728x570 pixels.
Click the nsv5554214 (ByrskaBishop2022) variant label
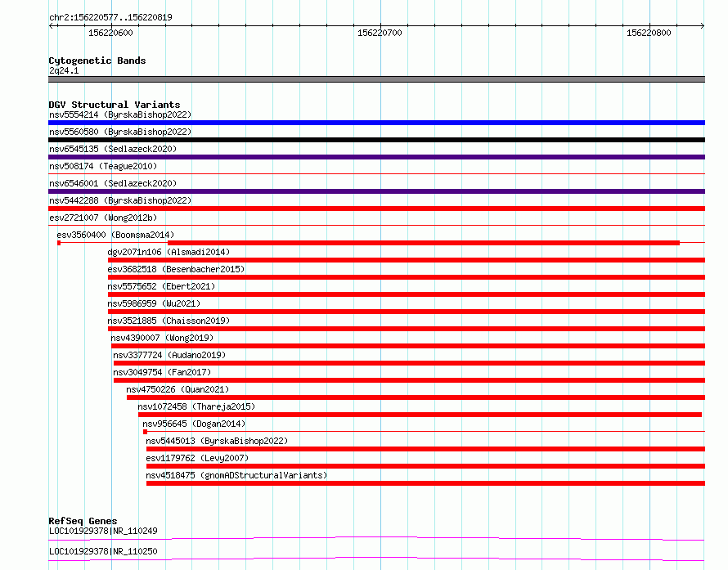[x=120, y=114]
